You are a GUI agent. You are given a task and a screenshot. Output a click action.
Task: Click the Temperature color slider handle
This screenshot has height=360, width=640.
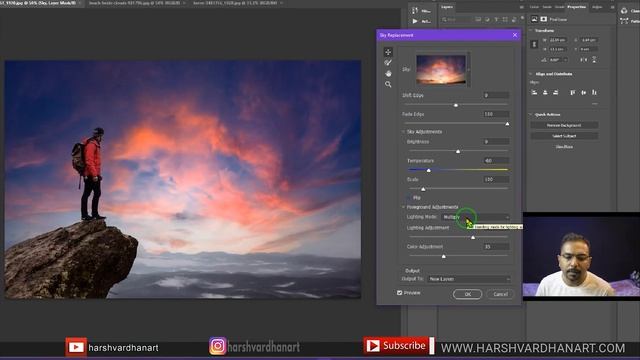pos(429,170)
